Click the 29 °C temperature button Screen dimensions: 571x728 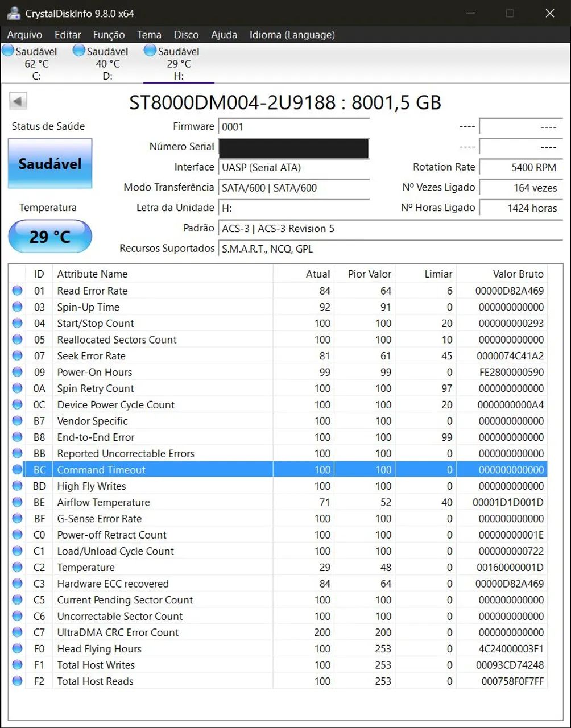click(50, 237)
